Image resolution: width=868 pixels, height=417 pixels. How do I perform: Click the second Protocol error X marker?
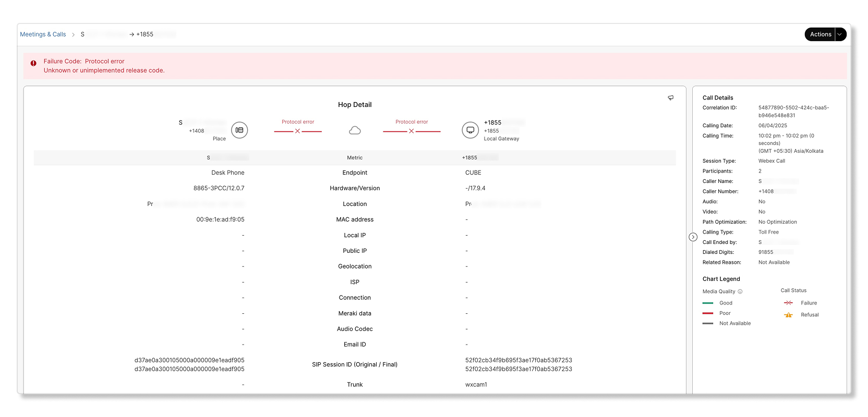point(412,131)
